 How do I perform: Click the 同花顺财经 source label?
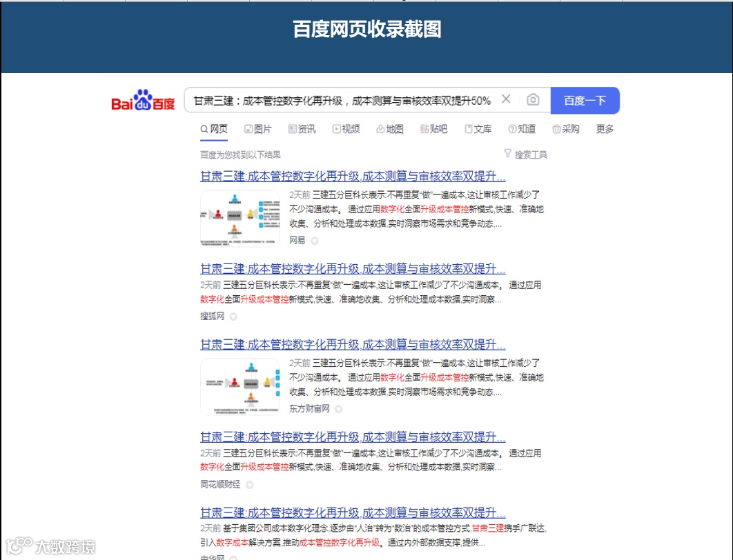[x=220, y=484]
